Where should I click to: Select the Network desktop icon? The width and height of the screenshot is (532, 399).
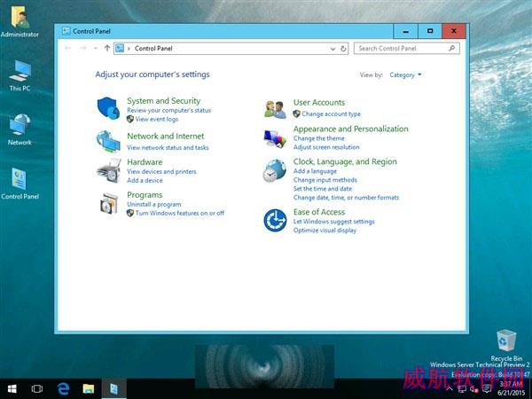tap(20, 125)
